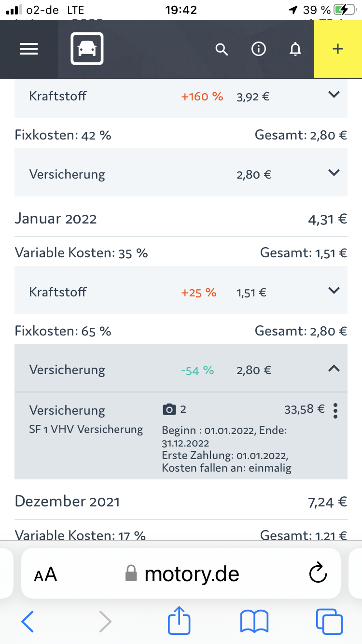Tap the Januar 2022 month heading
The image size is (362, 644).
coord(56,219)
